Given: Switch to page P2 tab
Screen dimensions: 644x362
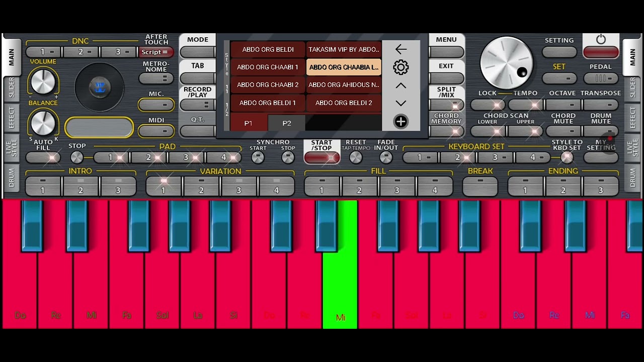Looking at the screenshot, I should pyautogui.click(x=286, y=123).
